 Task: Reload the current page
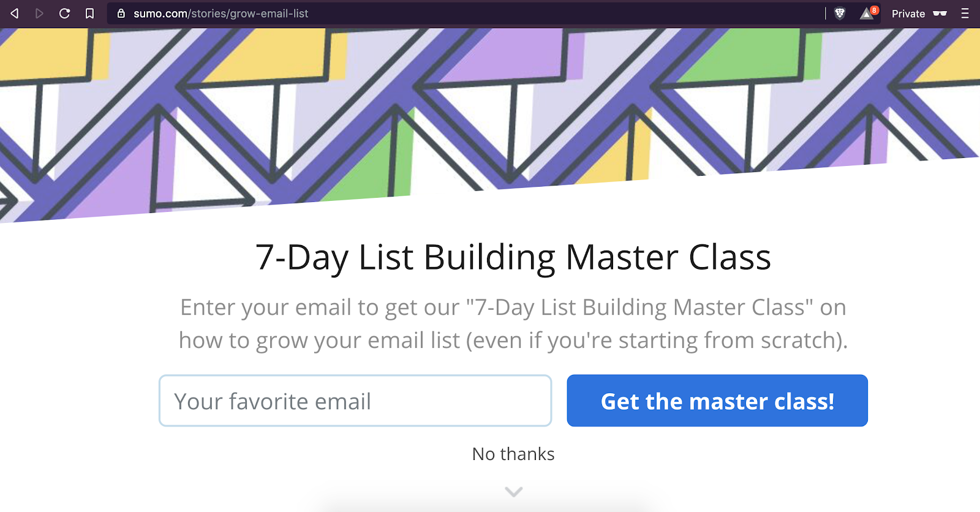64,13
